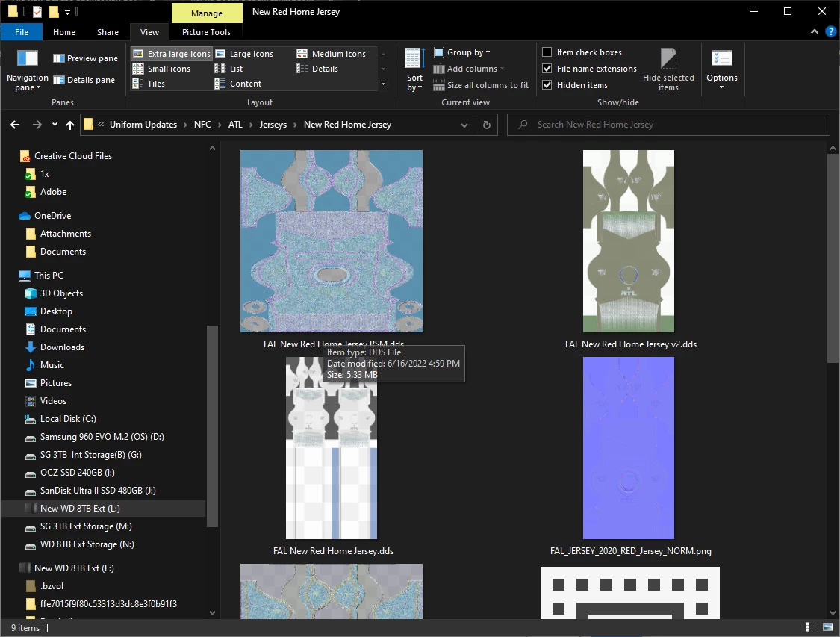The width and height of the screenshot is (840, 637).
Task: Uncheck Hidden items
Action: pyautogui.click(x=576, y=85)
